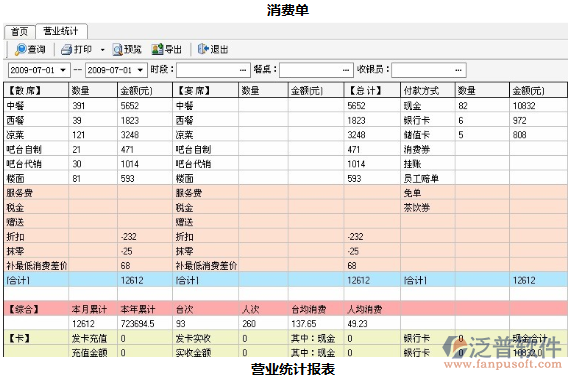This screenshot has width=572, height=380.
Task: Click the 打印 printer icon
Action: tap(67, 50)
